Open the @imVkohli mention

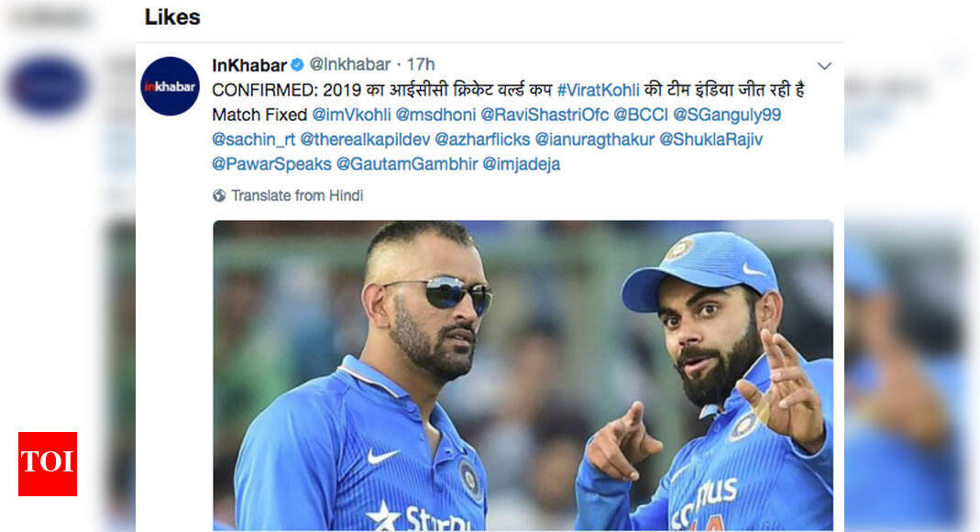[351, 115]
